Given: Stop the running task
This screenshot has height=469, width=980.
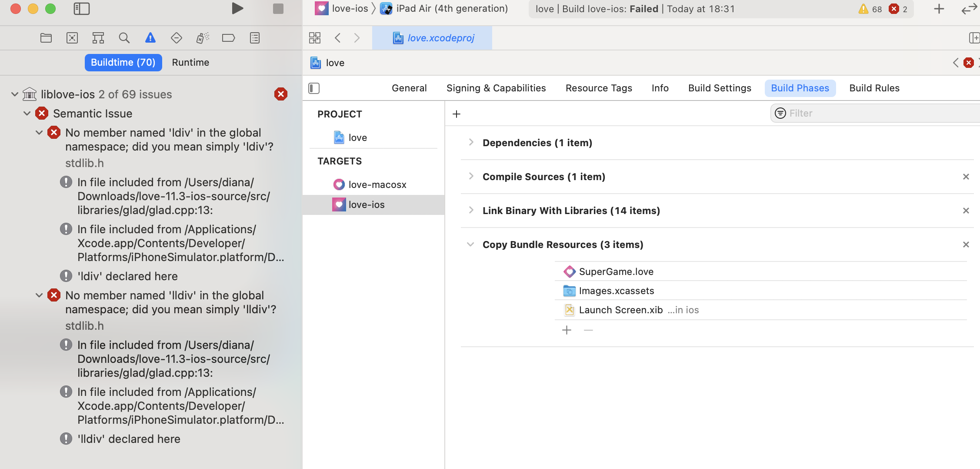Looking at the screenshot, I should [278, 9].
